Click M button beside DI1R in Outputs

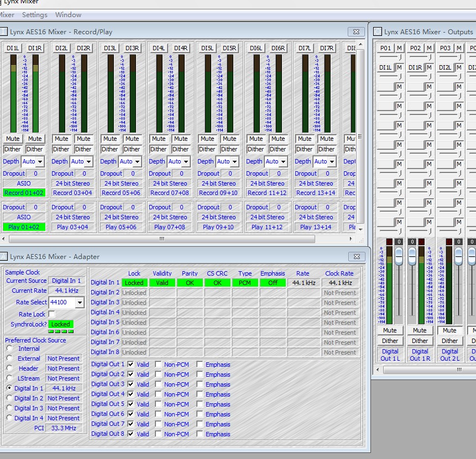[x=429, y=67]
